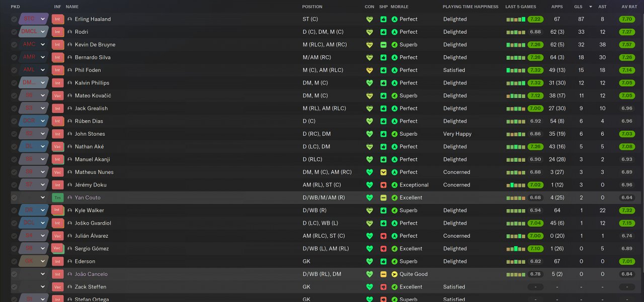
Task: Click Nathan Aké's Vac info badge
Action: coord(57,146)
